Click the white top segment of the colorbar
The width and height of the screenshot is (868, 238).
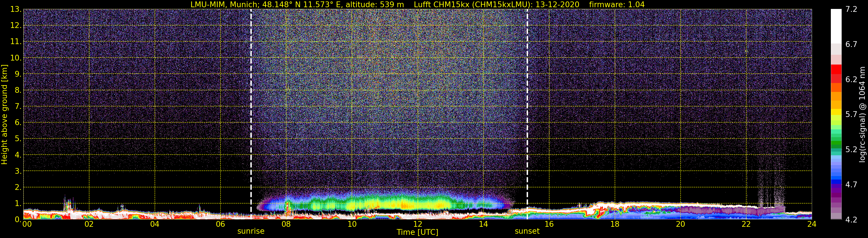pyautogui.click(x=836, y=26)
